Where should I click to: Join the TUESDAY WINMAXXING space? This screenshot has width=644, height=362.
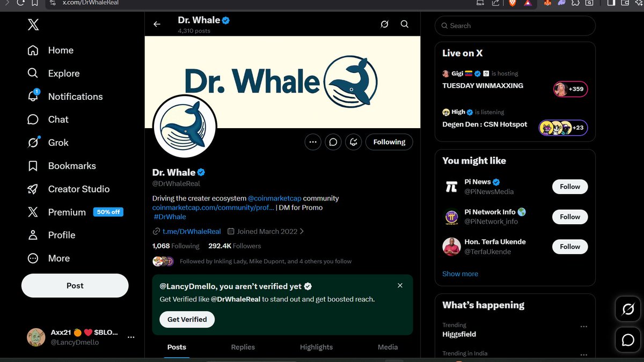pos(482,86)
